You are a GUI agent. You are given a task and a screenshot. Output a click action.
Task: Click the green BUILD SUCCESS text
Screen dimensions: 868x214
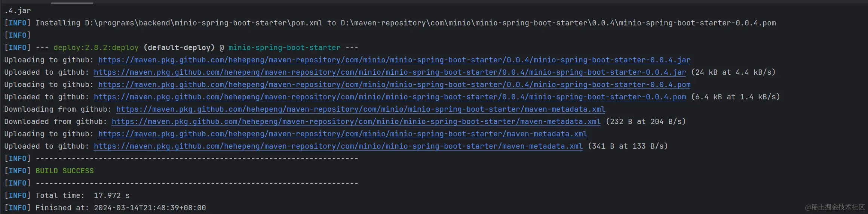[x=65, y=171]
